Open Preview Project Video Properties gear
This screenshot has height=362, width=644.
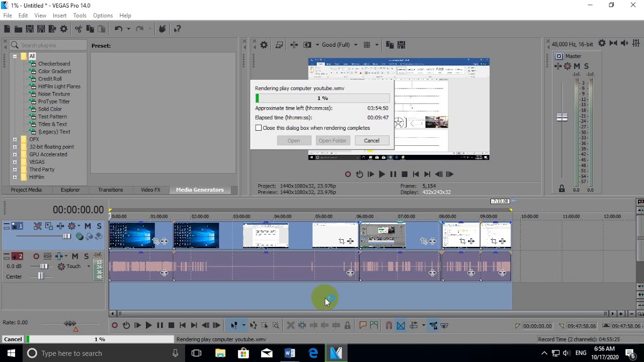(x=264, y=45)
